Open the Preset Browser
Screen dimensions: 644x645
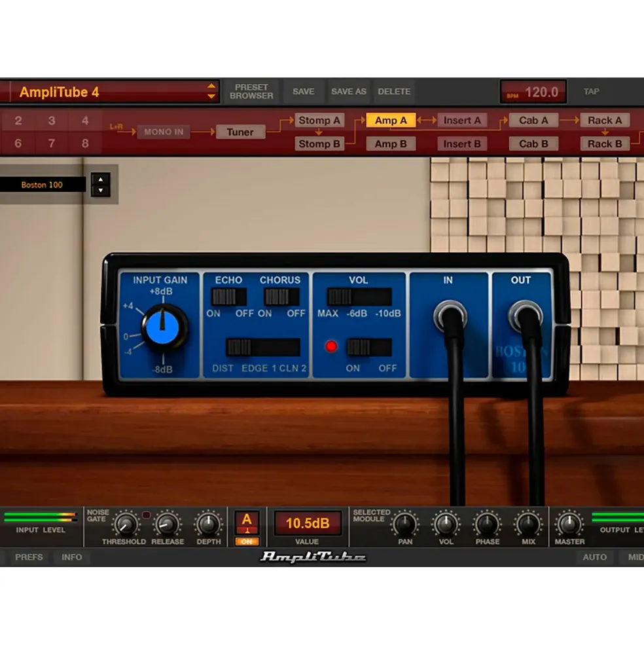(x=251, y=91)
